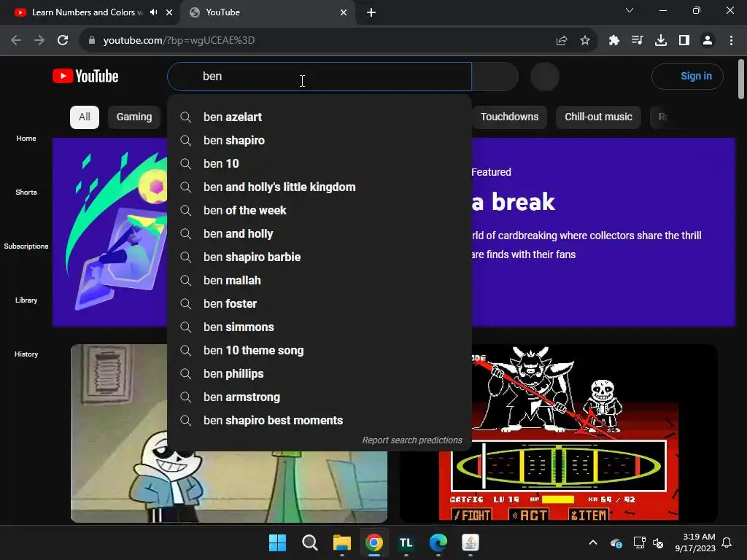The width and height of the screenshot is (747, 560).
Task: Choose suggestion 'ben phillips'
Action: pos(320,374)
